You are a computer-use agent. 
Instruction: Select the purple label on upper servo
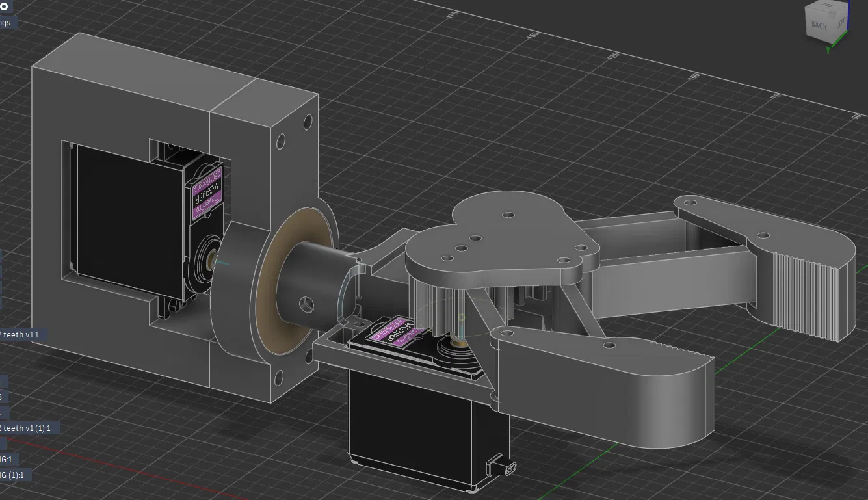tap(205, 190)
